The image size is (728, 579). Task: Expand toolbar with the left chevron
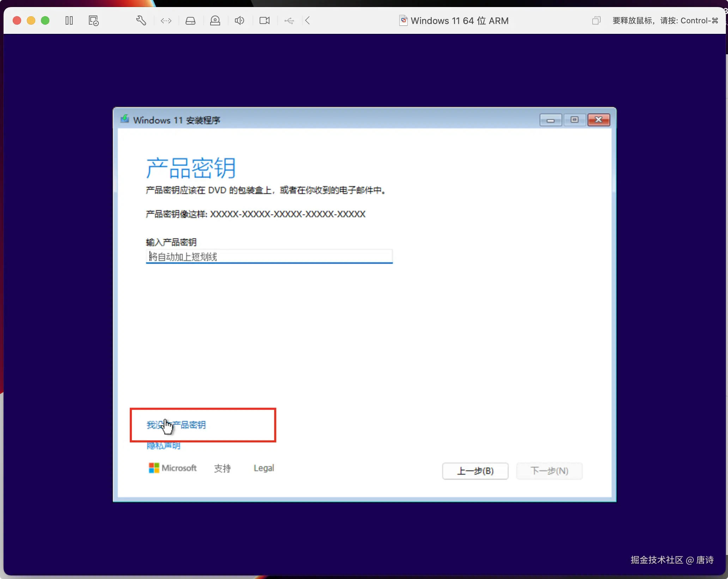[308, 20]
